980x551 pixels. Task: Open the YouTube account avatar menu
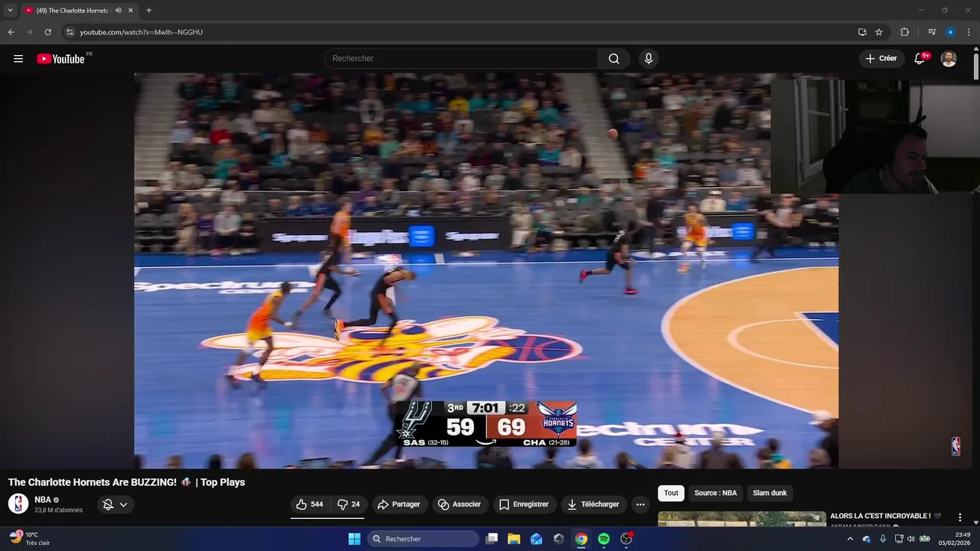click(x=949, y=59)
